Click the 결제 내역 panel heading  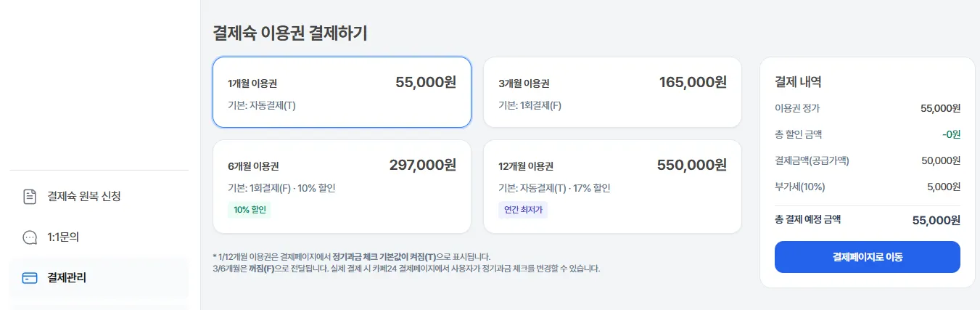point(798,82)
